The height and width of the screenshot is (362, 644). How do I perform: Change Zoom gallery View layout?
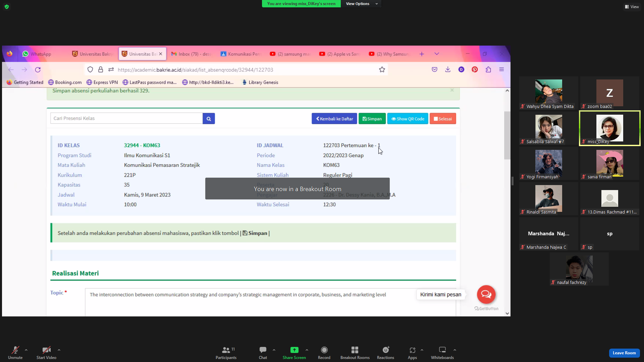[x=632, y=7]
